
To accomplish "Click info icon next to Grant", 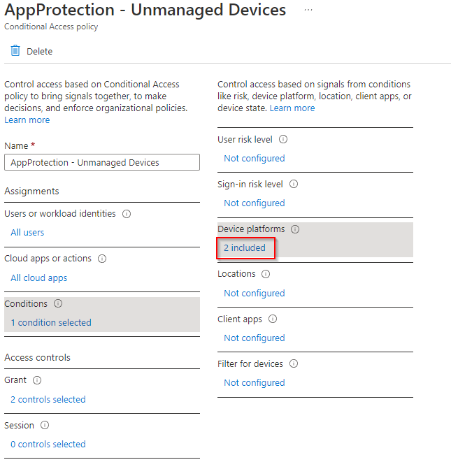I will pyautogui.click(x=37, y=380).
